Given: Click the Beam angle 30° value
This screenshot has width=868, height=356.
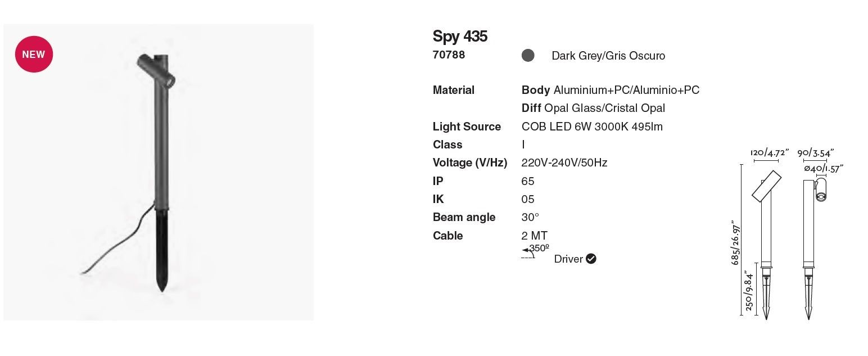Looking at the screenshot, I should coord(530,217).
